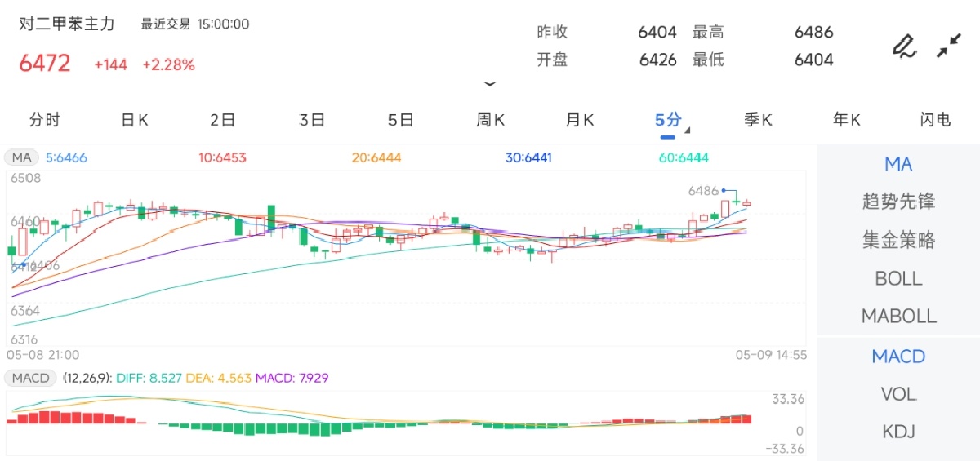Click the 05-08 21:00 start time label
This screenshot has height=461, width=980.
(x=43, y=355)
